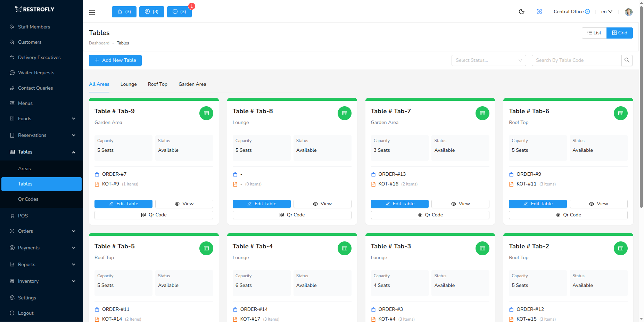Open the new orders notification button
The image size is (644, 322).
pos(124,11)
